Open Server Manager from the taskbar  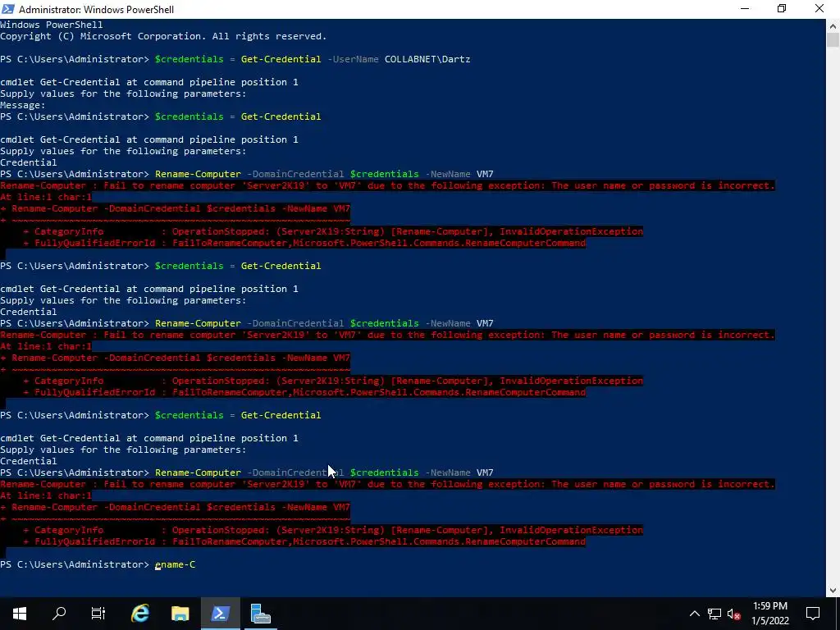261,614
